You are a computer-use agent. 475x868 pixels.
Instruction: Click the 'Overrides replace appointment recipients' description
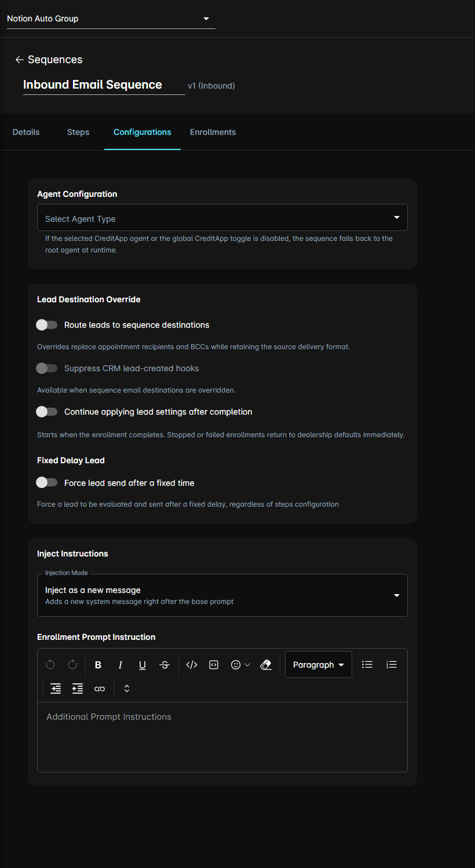pos(193,347)
